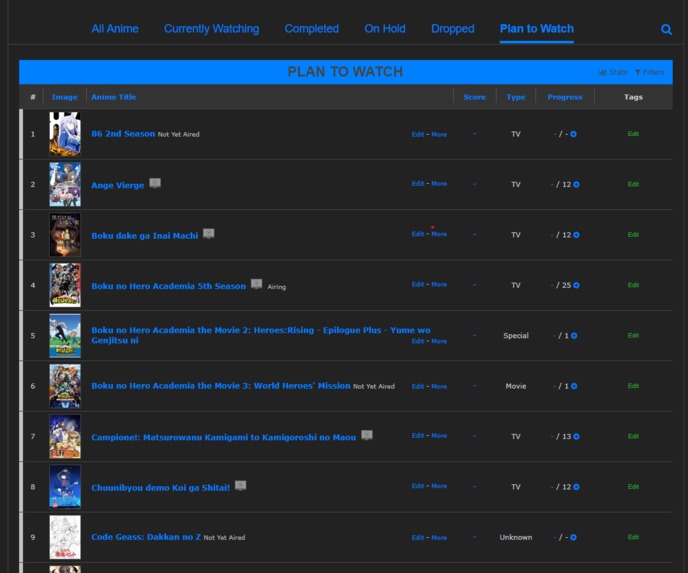
Task: Edit tags for 86 2nd Season
Action: tap(633, 134)
